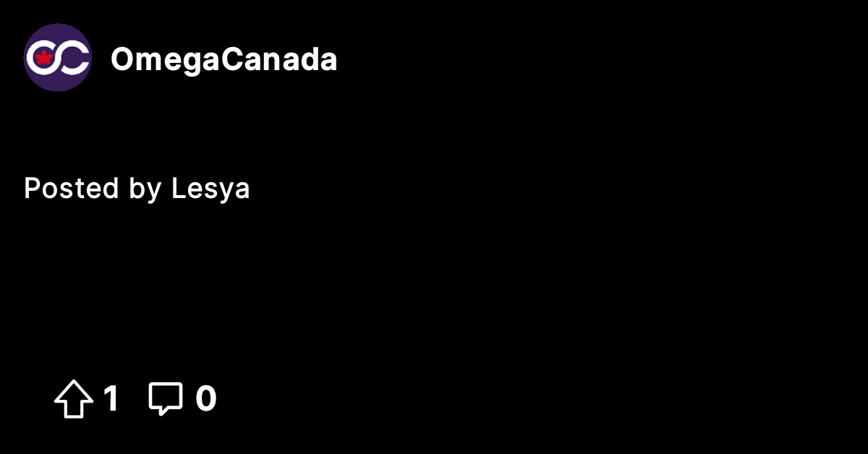Open Lesya's profile from the byline
Viewport: 868px width, 454px height.
pos(210,189)
